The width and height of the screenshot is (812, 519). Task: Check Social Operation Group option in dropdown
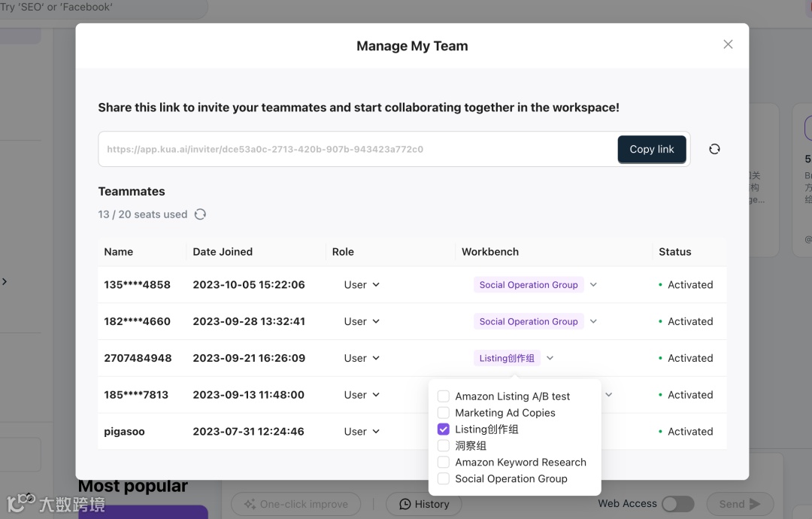[x=444, y=478]
